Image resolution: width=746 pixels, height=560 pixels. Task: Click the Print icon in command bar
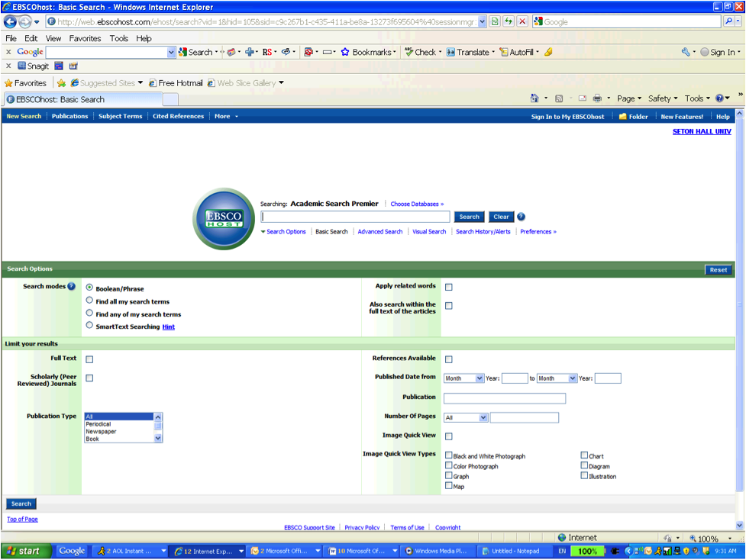597,98
